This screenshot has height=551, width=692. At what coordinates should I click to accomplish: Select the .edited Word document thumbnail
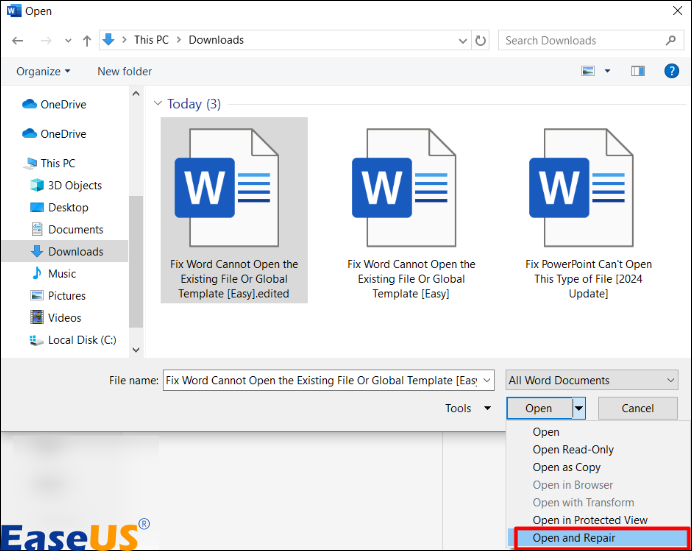tap(234, 210)
